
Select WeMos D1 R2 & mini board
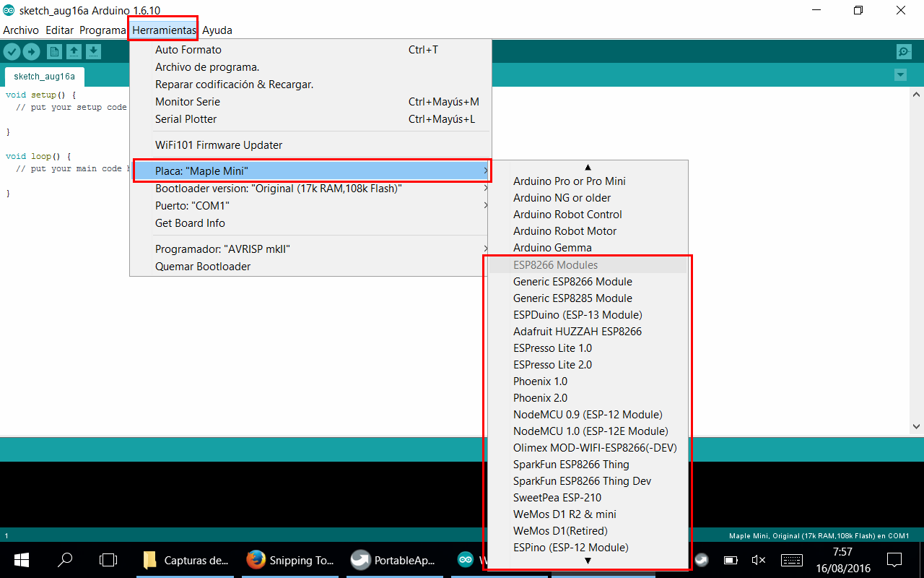[x=565, y=514]
